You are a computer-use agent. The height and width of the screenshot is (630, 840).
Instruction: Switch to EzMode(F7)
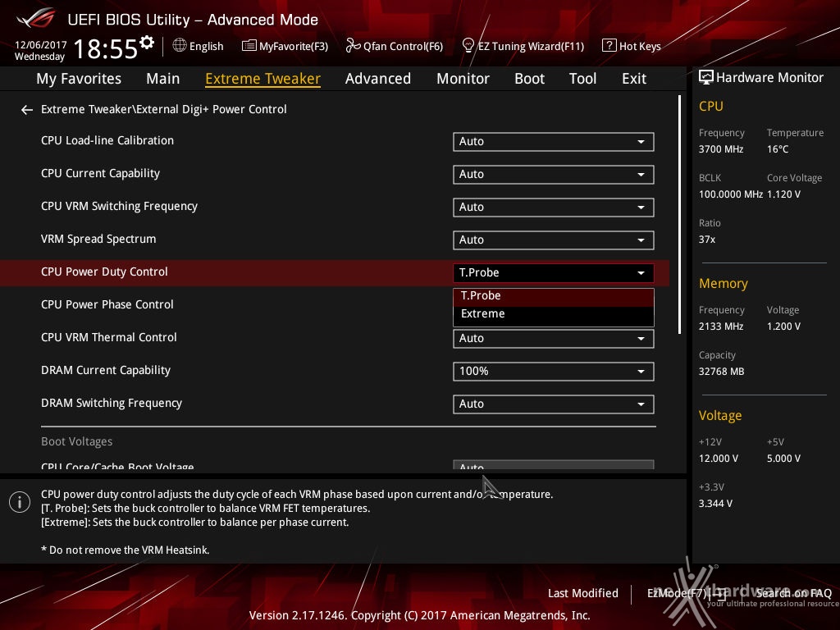687,593
